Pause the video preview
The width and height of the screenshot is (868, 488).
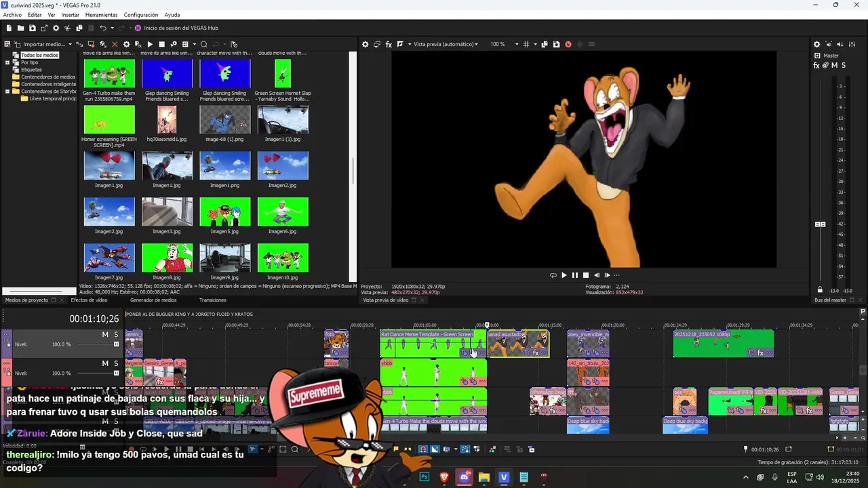tap(574, 275)
